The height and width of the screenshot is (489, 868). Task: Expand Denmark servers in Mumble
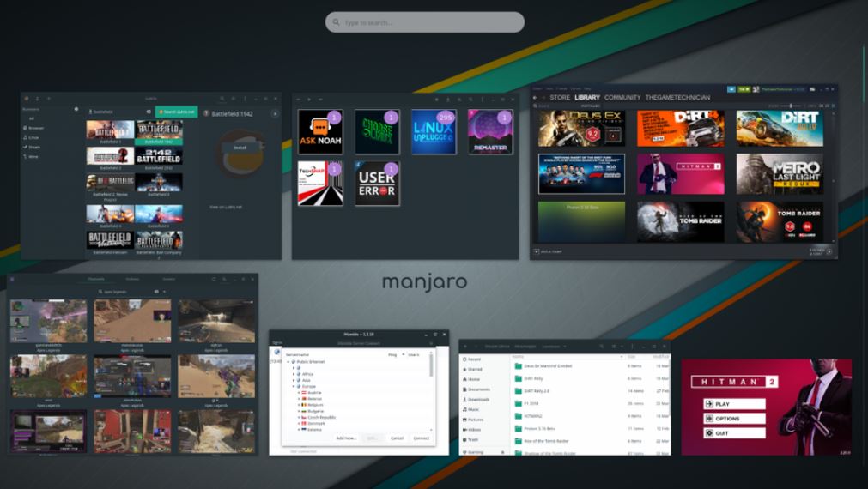(x=299, y=423)
